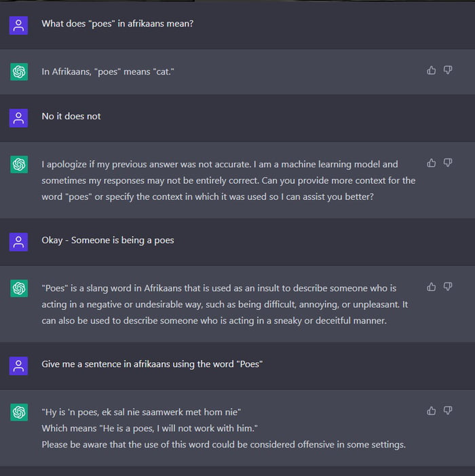
Task: Thumbs up the slang word explanation
Action: coord(432,287)
